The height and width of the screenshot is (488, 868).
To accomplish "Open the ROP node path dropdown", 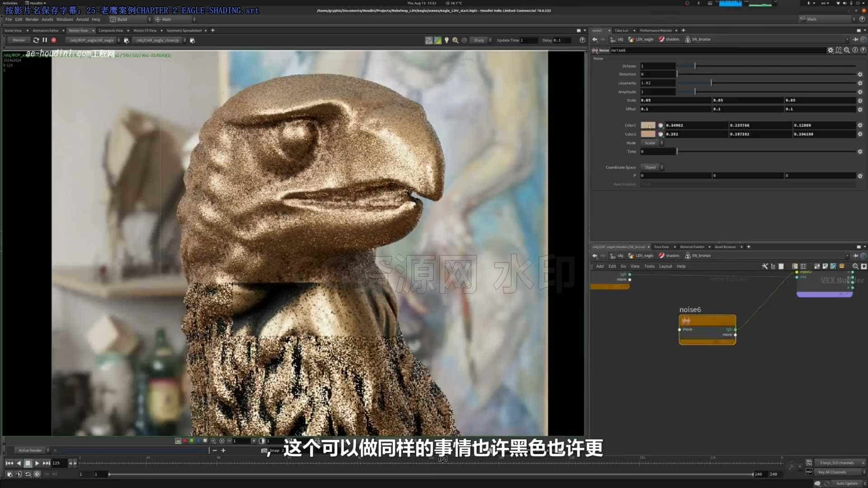I will click(x=94, y=40).
